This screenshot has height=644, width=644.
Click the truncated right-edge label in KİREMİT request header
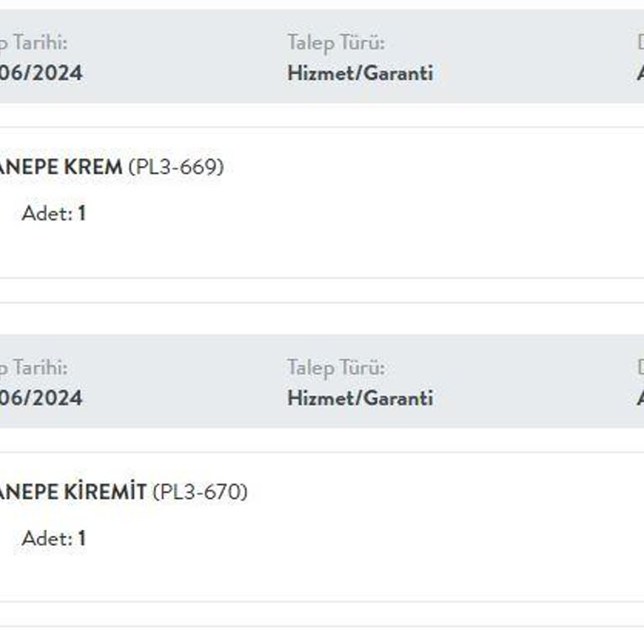(640, 367)
